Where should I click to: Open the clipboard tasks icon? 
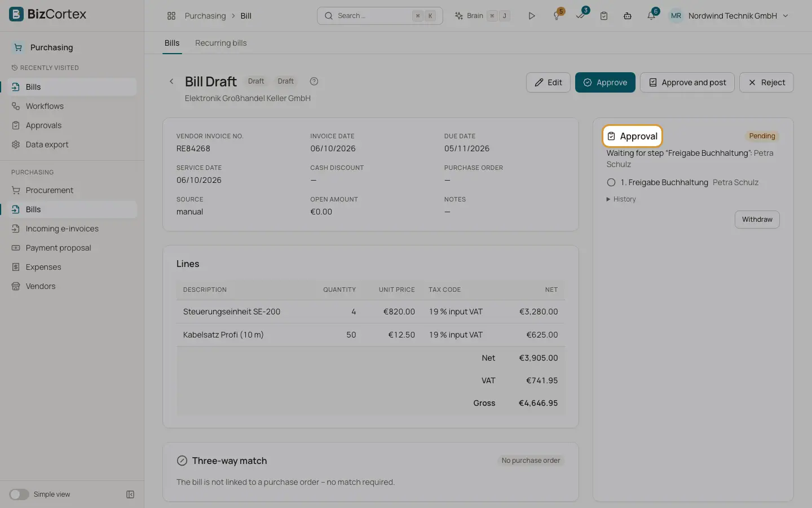point(603,16)
